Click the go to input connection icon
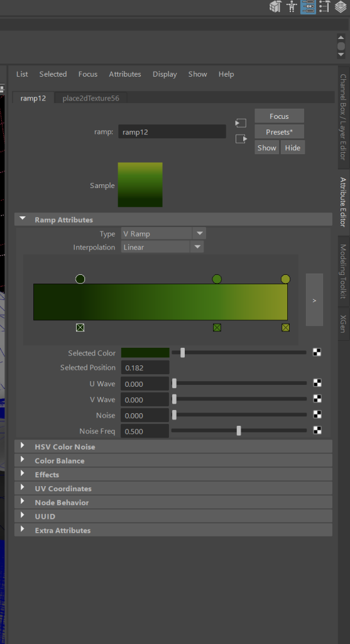350x644 pixels. (241, 123)
